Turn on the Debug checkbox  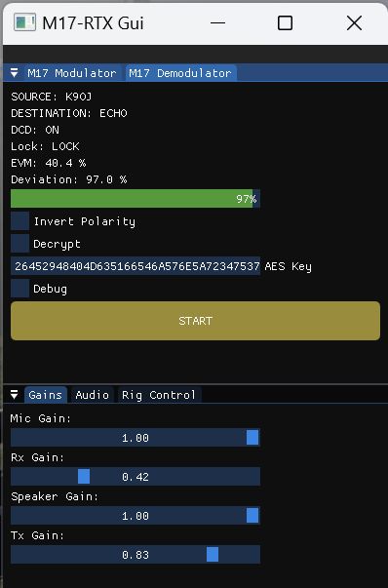[x=19, y=289]
